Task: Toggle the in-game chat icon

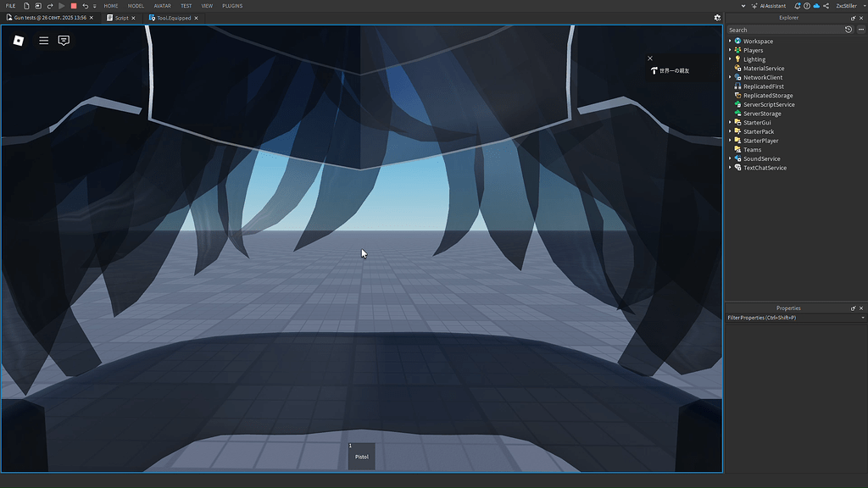Action: point(64,41)
